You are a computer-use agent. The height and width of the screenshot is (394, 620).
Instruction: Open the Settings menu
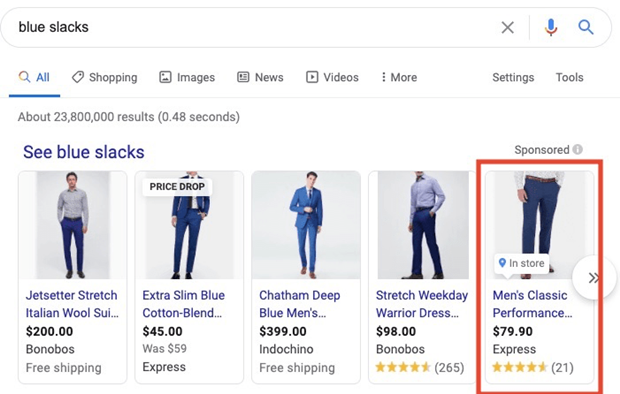(513, 77)
